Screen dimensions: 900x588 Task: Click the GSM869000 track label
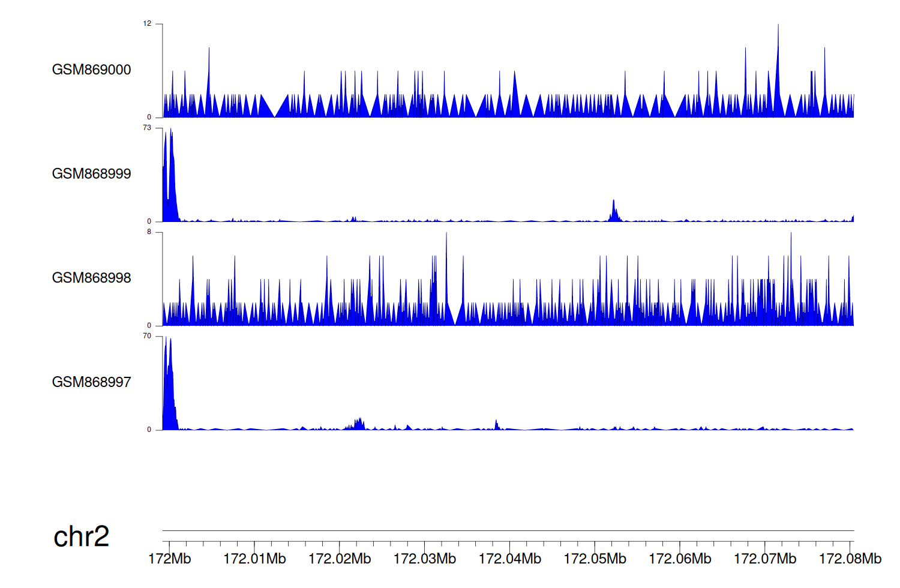91,70
